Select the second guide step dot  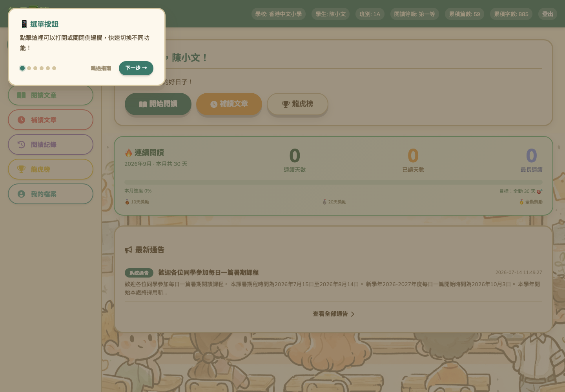[29, 68]
